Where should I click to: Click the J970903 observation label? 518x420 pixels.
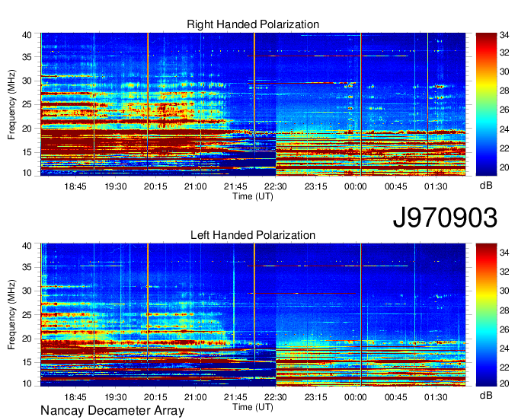(x=445, y=218)
